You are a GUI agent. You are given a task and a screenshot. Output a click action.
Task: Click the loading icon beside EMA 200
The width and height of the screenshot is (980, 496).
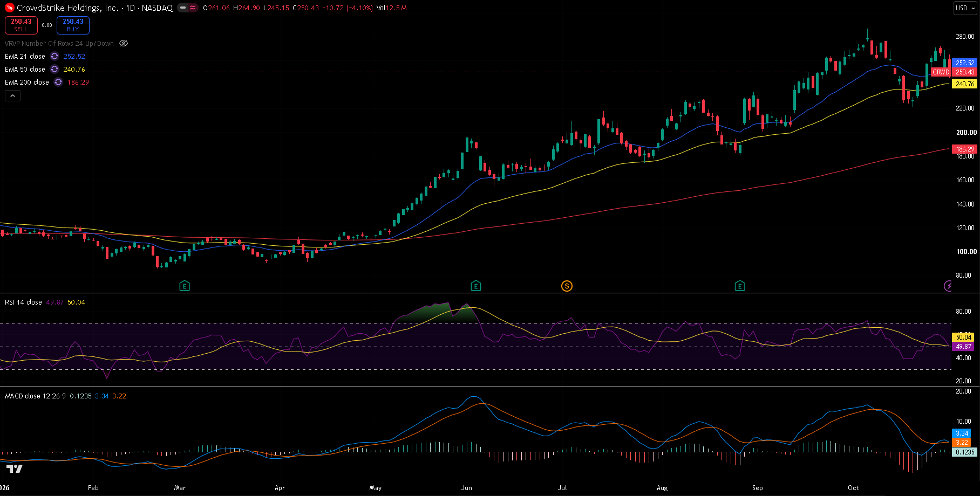click(x=58, y=82)
